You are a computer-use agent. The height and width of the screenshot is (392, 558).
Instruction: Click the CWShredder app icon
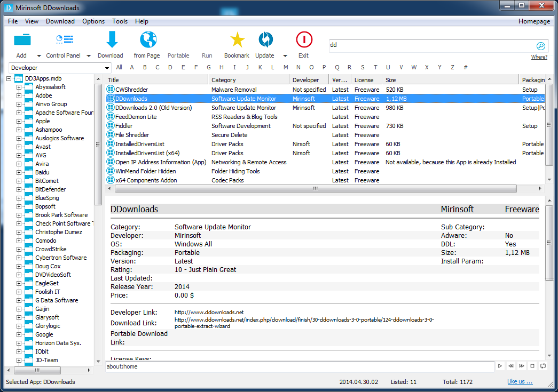click(x=111, y=89)
